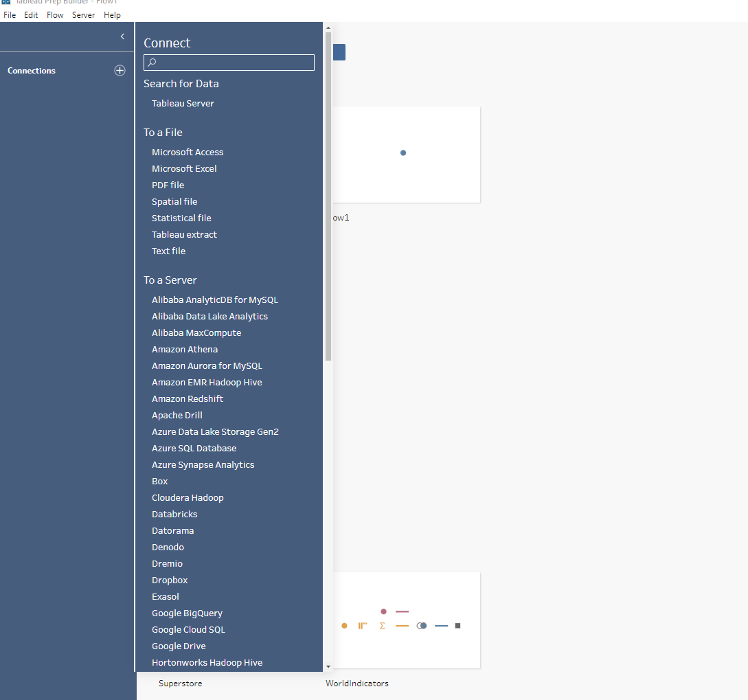Add a new connection with the plus icon

(x=120, y=71)
